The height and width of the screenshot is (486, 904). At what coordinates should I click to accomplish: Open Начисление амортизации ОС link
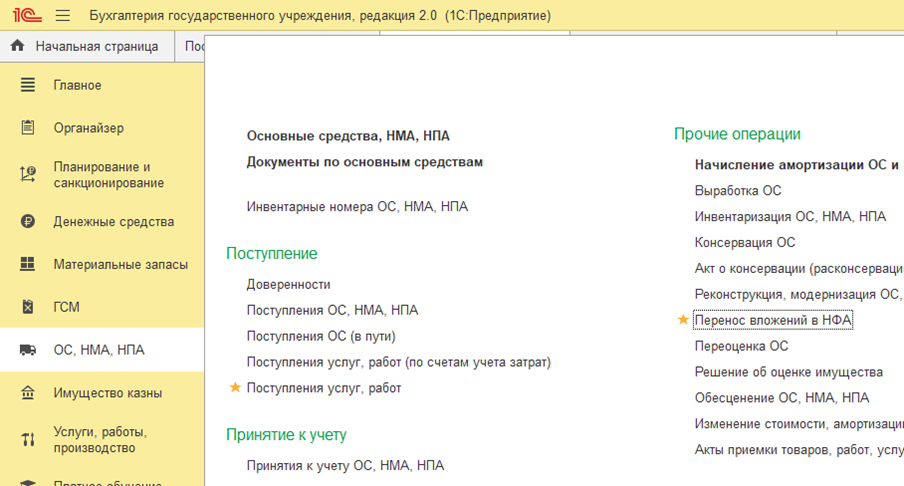click(x=799, y=165)
